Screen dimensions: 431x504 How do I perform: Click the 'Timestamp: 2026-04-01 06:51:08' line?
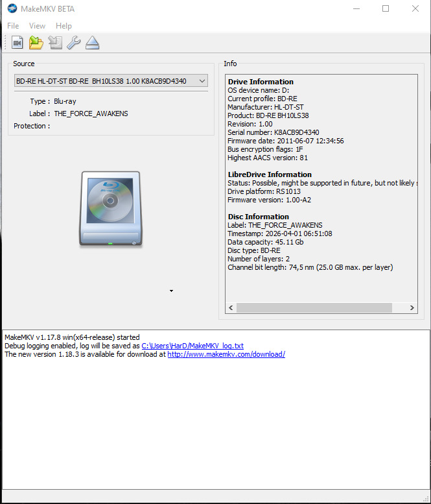click(x=280, y=234)
